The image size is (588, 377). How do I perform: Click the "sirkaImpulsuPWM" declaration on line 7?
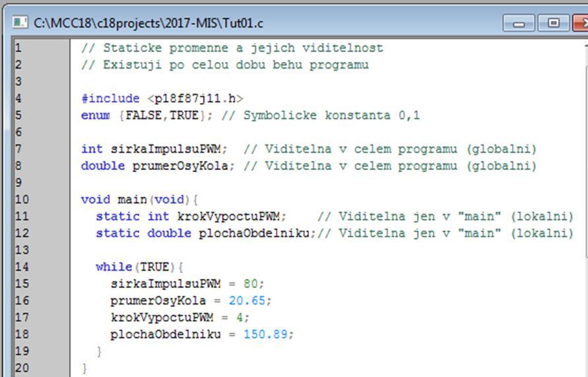pos(166,149)
